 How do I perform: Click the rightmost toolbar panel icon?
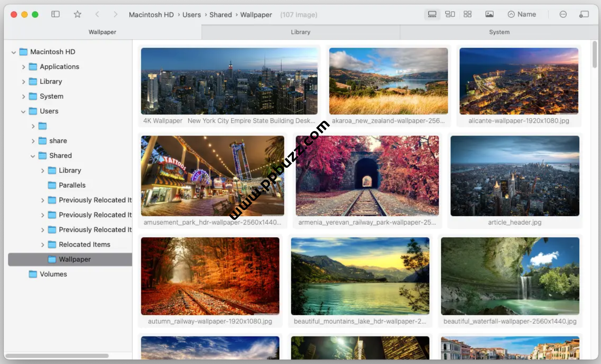click(x=584, y=14)
